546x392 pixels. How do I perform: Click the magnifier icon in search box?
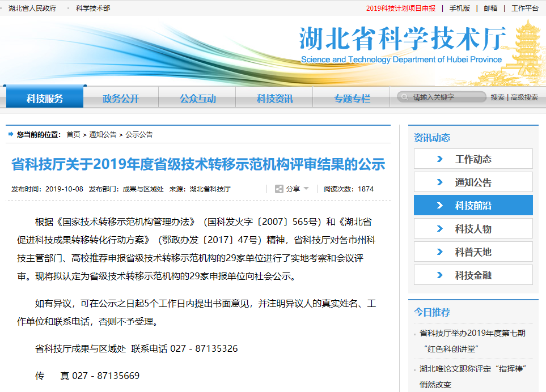404,97
